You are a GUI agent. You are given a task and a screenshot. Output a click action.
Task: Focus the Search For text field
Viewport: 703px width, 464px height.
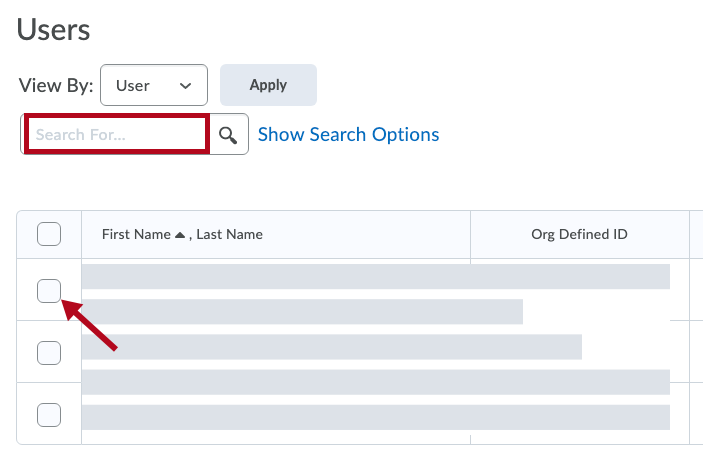(x=117, y=135)
